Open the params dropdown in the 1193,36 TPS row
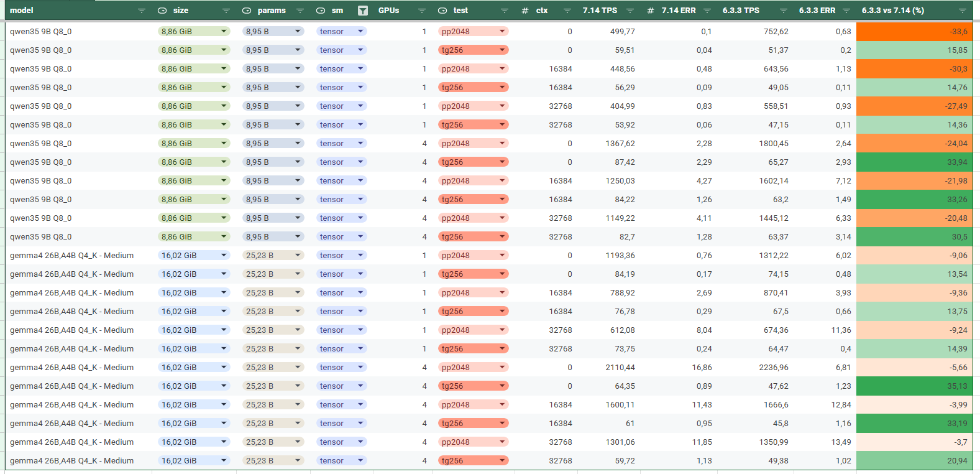980x474 pixels. pyautogui.click(x=273, y=255)
